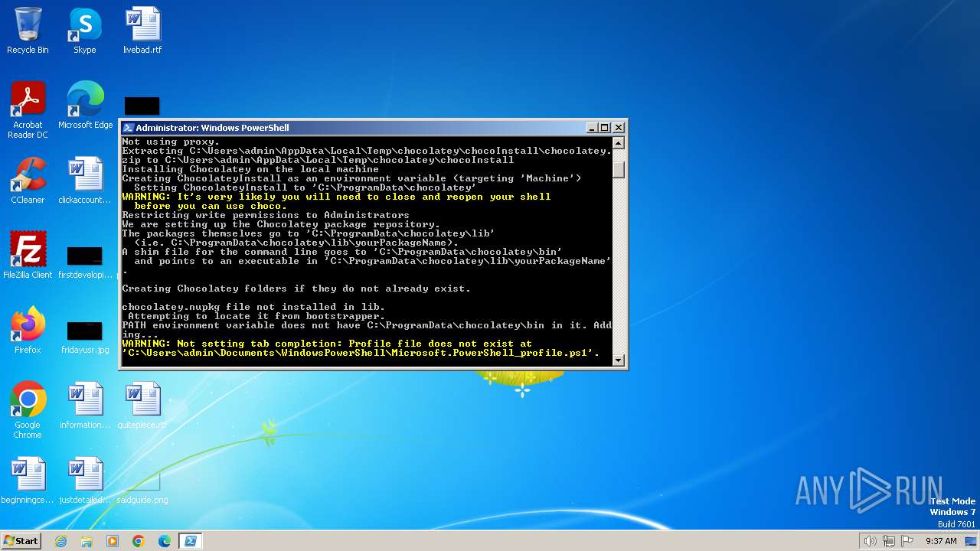Image resolution: width=980 pixels, height=551 pixels.
Task: Close the Administrator PowerShell window
Action: (619, 128)
